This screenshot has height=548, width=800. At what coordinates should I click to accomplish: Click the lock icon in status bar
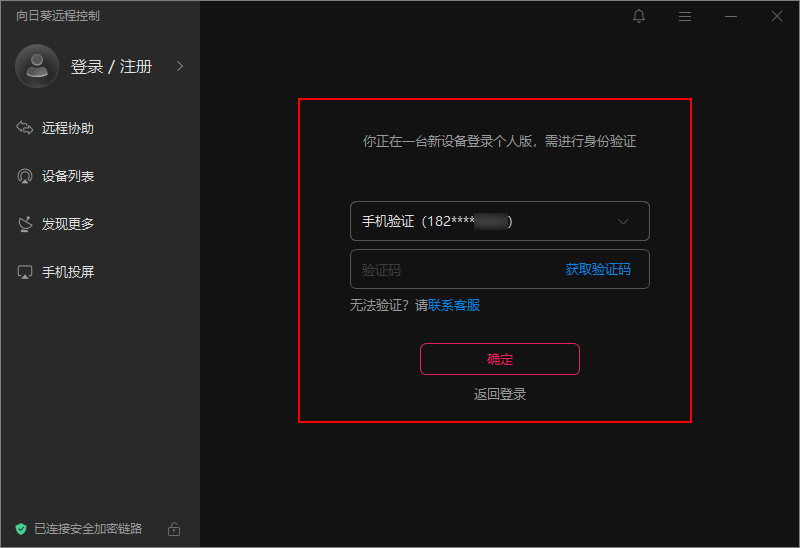(x=174, y=528)
